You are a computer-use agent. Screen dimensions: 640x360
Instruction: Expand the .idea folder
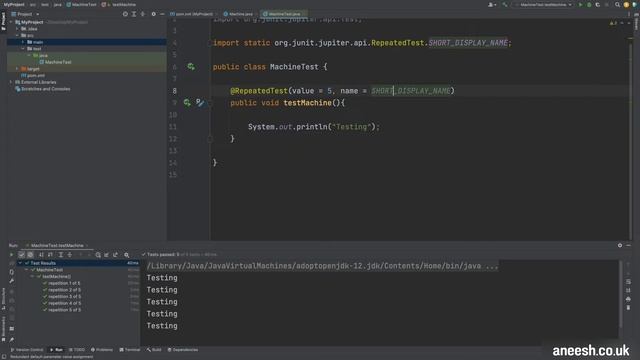[17, 29]
